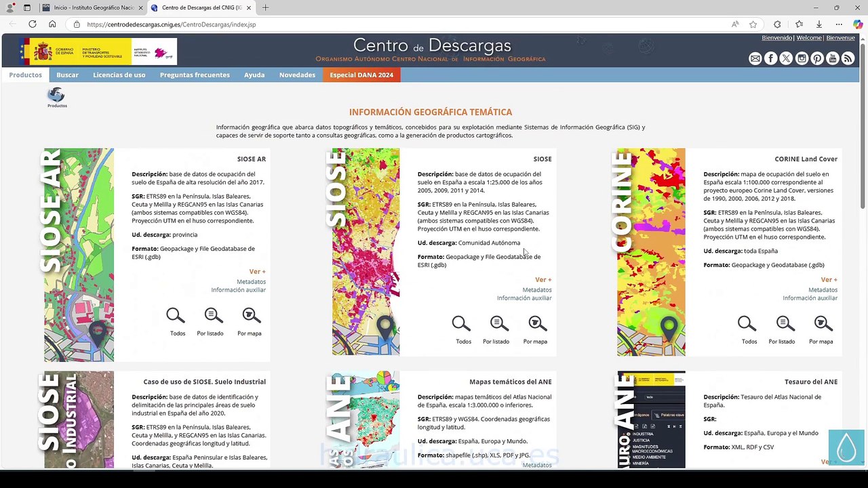Open Información auxiliar for SIOSE AR
The image size is (868, 488).
(238, 290)
